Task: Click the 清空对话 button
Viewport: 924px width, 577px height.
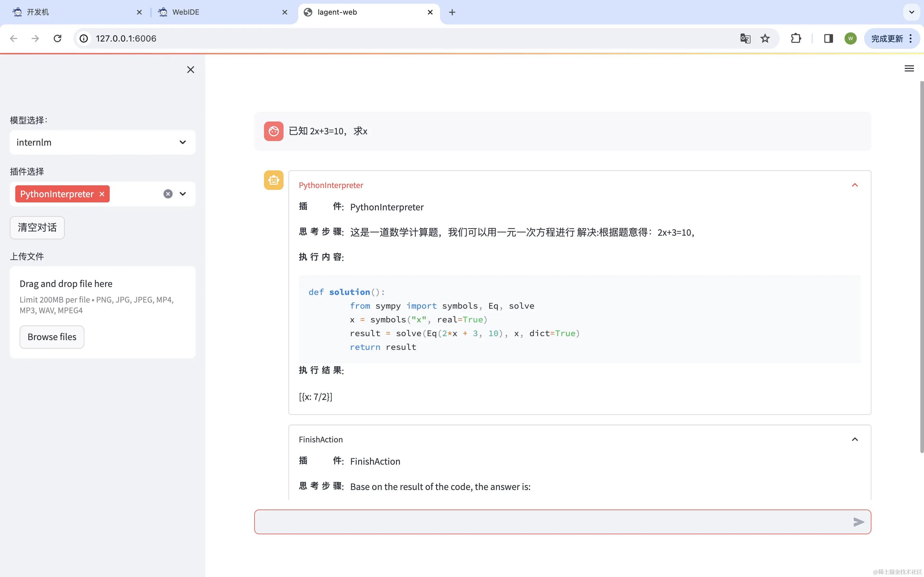Action: coord(37,227)
